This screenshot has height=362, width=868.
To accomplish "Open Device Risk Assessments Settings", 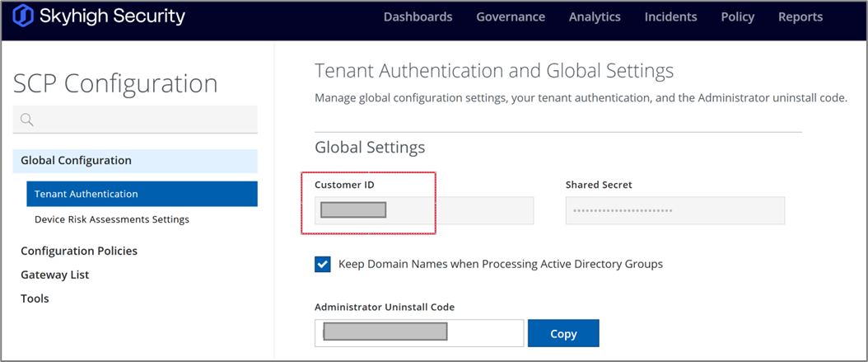I will tap(112, 219).
